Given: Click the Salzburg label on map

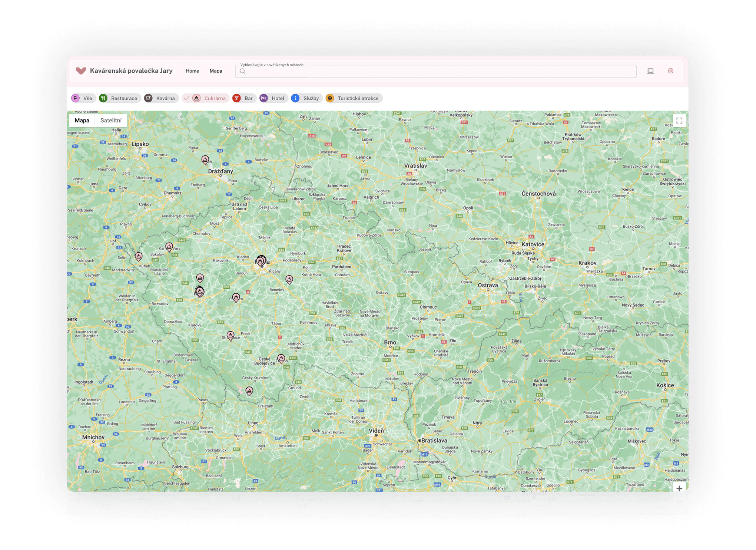Looking at the screenshot, I should [x=180, y=467].
